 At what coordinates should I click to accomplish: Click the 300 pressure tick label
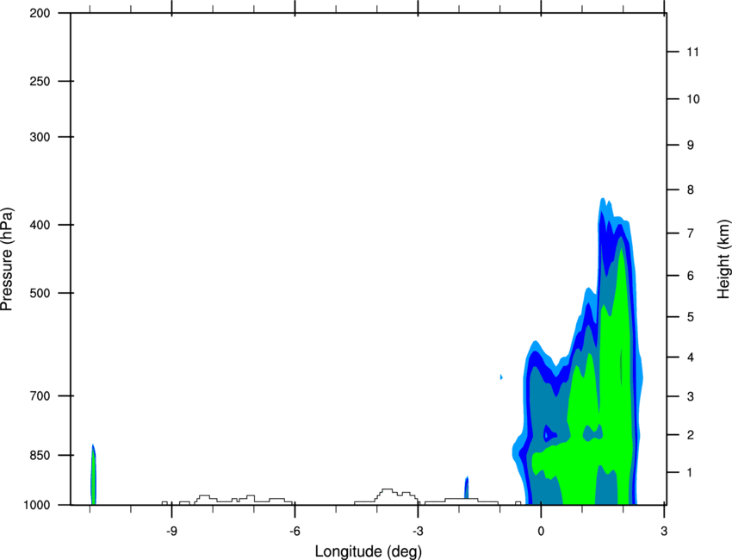click(40, 137)
